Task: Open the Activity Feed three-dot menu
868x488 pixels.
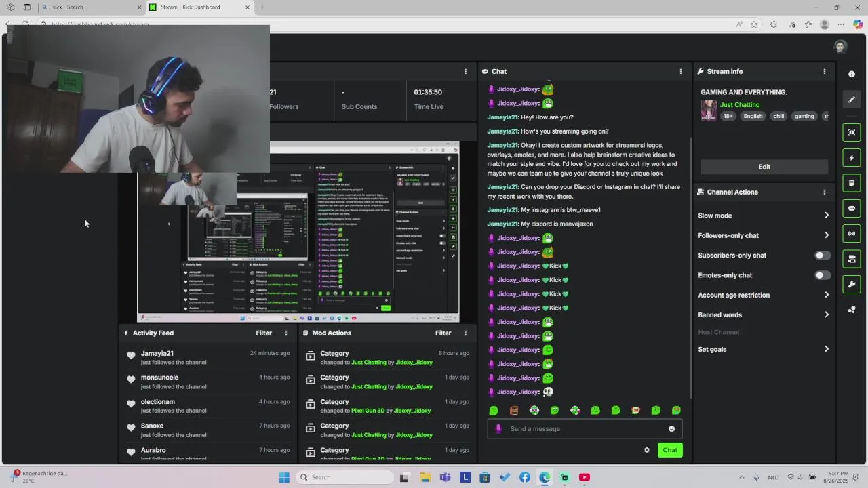Action: pyautogui.click(x=286, y=333)
